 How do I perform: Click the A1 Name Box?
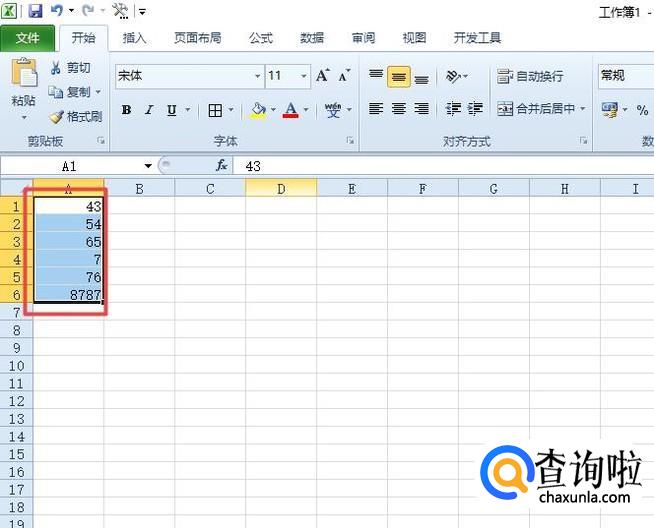pos(69,166)
